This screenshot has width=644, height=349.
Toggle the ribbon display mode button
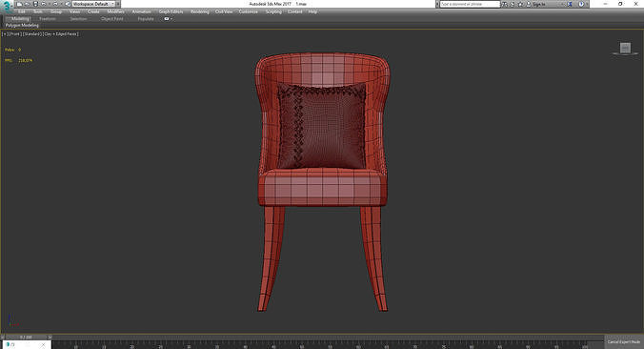[x=168, y=19]
